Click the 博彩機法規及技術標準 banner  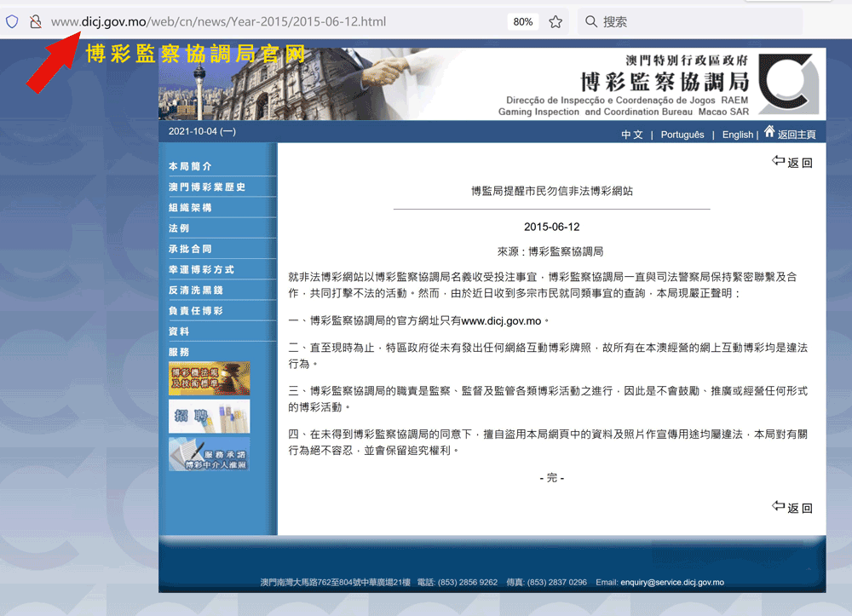(210, 378)
